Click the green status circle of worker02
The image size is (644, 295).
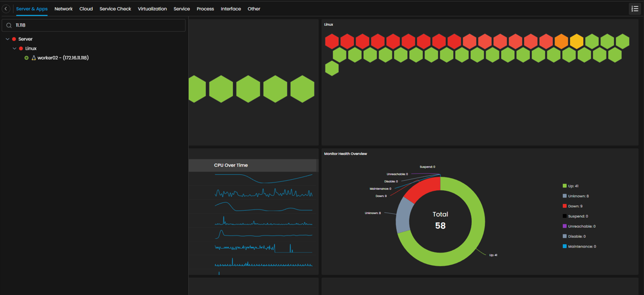tap(26, 58)
